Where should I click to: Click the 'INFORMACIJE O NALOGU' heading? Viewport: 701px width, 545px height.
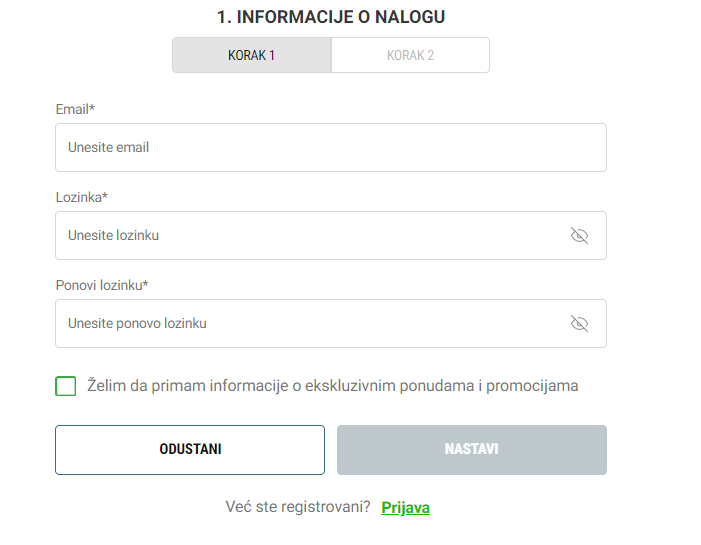click(341, 17)
